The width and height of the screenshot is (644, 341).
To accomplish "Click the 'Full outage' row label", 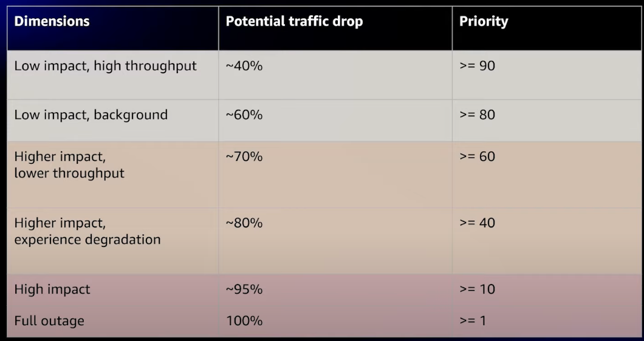I will [x=49, y=320].
